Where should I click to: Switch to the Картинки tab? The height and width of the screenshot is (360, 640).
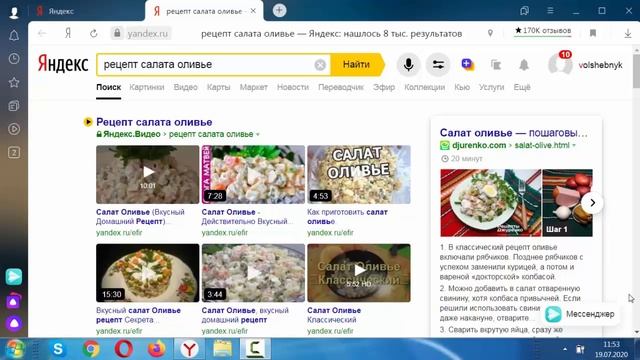click(147, 87)
